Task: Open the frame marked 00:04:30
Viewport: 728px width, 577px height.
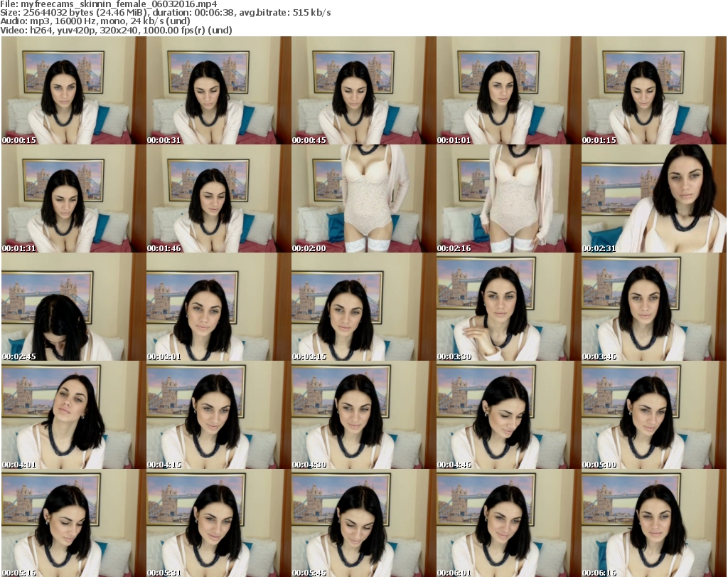Action: click(x=363, y=415)
